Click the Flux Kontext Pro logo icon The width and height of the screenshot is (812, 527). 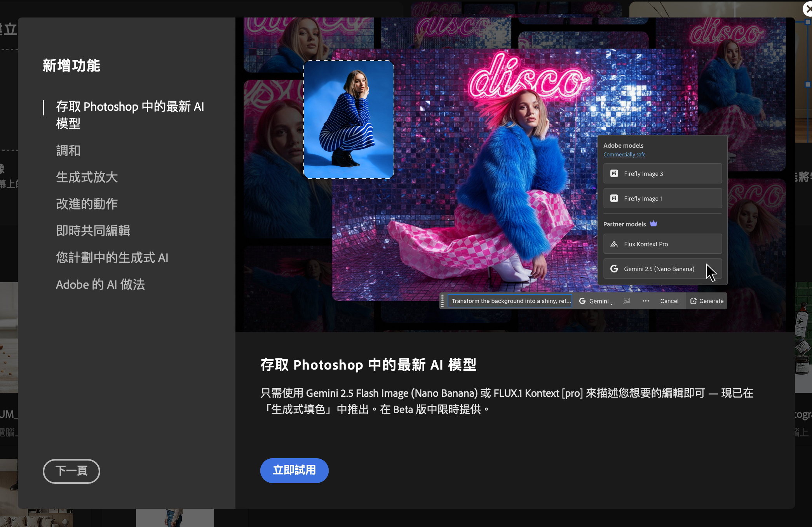[x=614, y=244]
